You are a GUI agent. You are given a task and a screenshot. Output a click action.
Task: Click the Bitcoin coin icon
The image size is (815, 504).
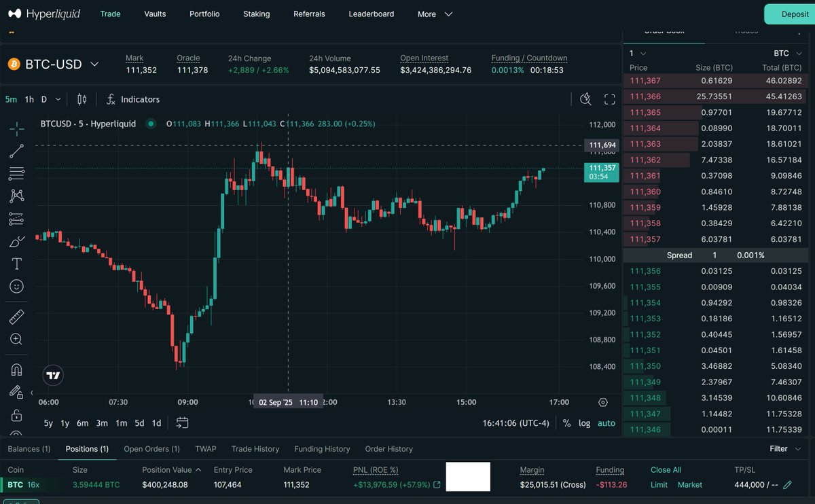click(x=14, y=64)
